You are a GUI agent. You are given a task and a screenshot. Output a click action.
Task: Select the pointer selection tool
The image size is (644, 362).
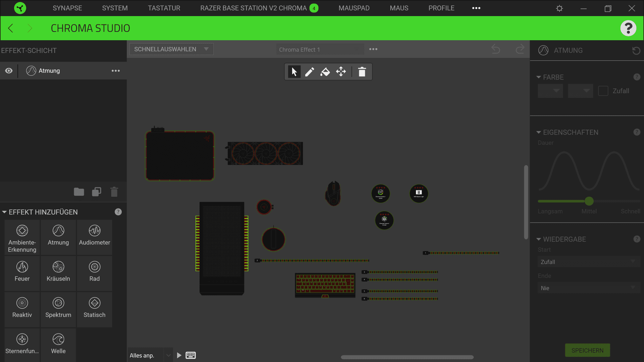[x=294, y=72]
